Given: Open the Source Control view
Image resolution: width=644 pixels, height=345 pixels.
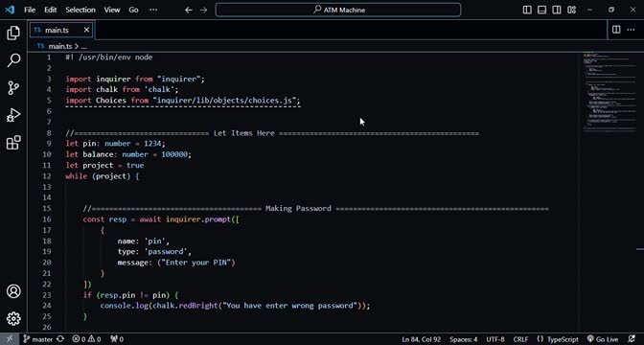Looking at the screenshot, I should coord(13,88).
